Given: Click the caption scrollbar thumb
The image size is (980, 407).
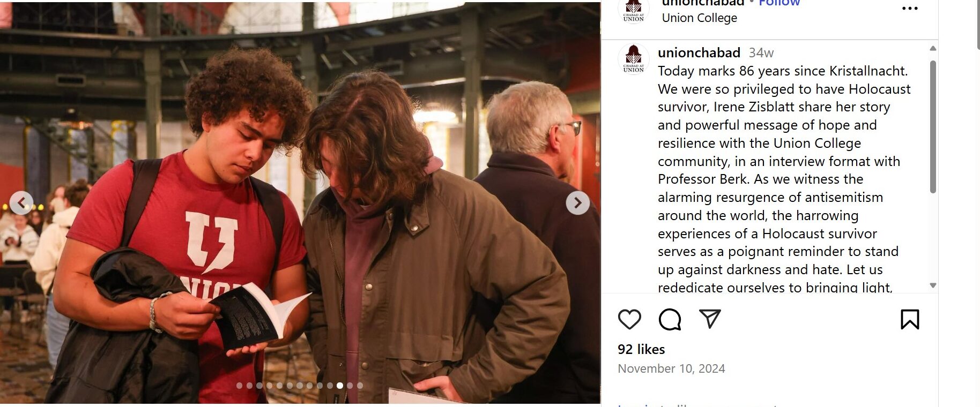Looking at the screenshot, I should (x=933, y=127).
